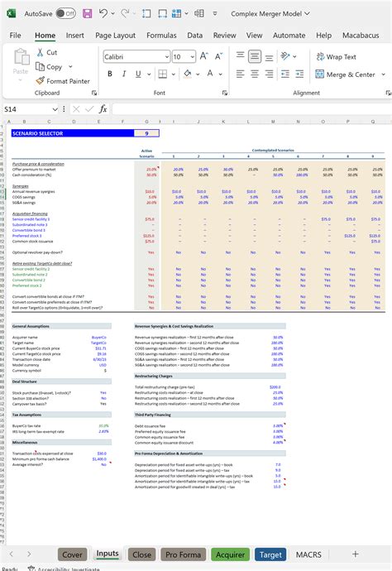This screenshot has height=571, width=392.
Task: Click the Undo arrow icon
Action: [x=103, y=13]
